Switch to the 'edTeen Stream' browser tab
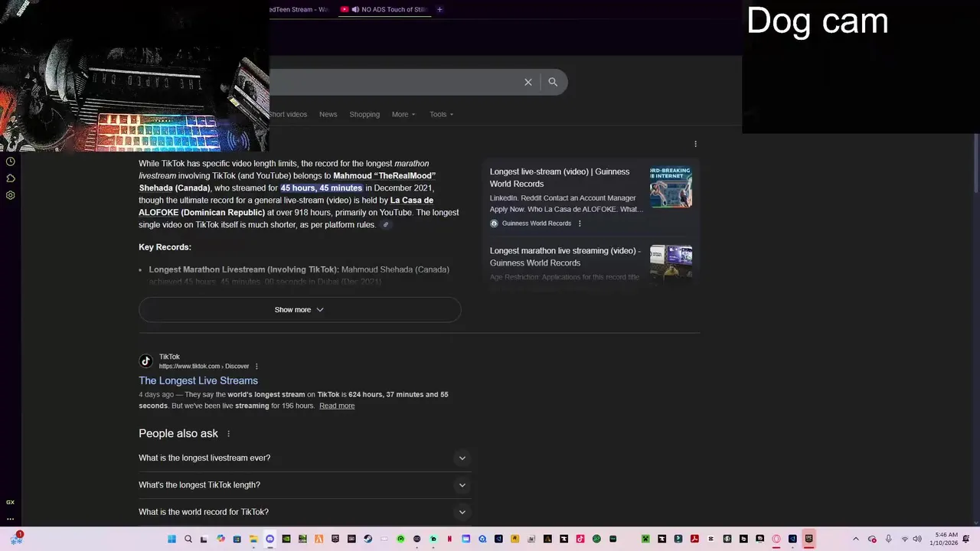980x551 pixels. point(299,9)
